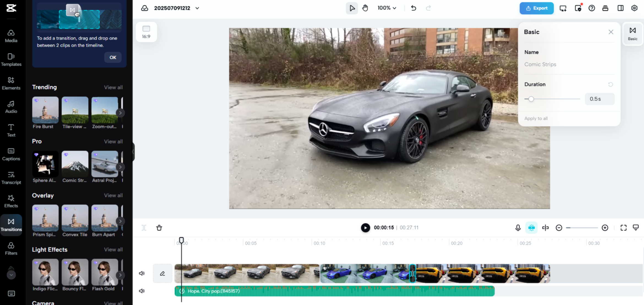Screen dimensions: 644x305
Task: Switch to the Basic tab in transition settings
Action: coord(632,34)
